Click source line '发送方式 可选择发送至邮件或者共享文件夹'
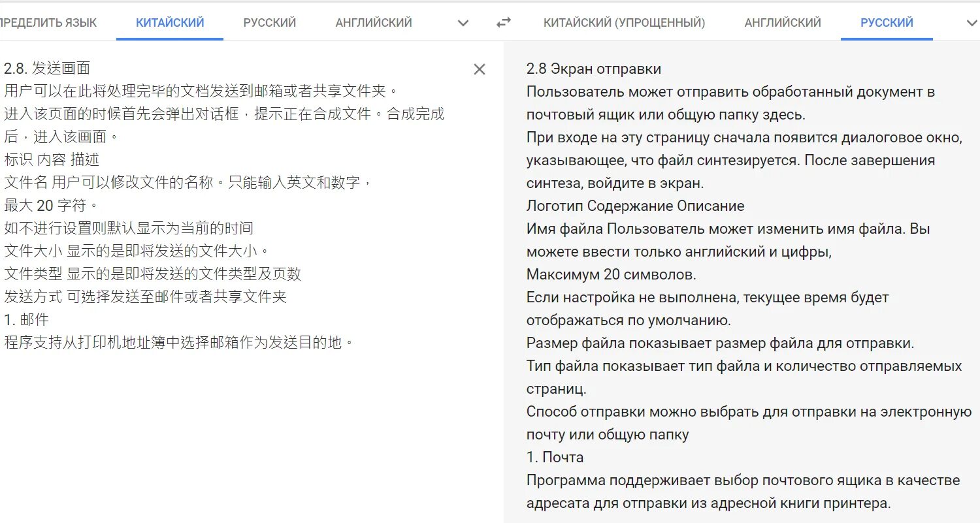The height and width of the screenshot is (523, 980). (x=146, y=297)
